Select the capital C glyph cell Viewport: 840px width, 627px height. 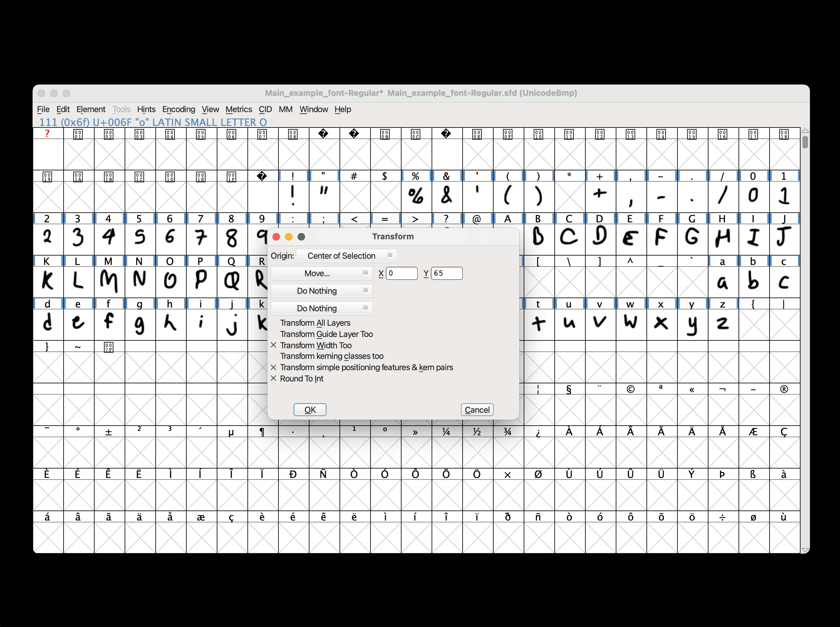(x=570, y=239)
